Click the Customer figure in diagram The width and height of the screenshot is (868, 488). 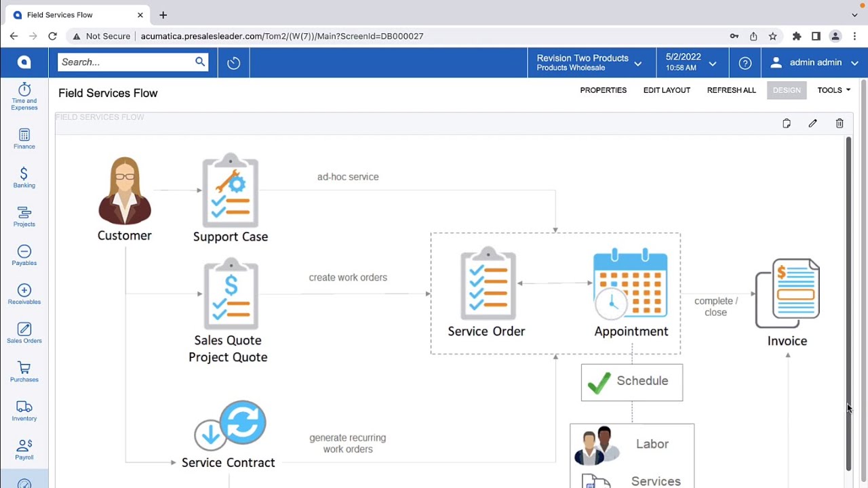(x=125, y=190)
